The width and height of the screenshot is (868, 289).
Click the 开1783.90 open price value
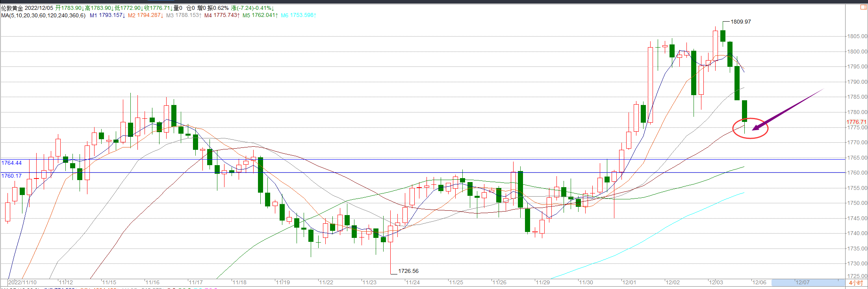click(x=70, y=8)
